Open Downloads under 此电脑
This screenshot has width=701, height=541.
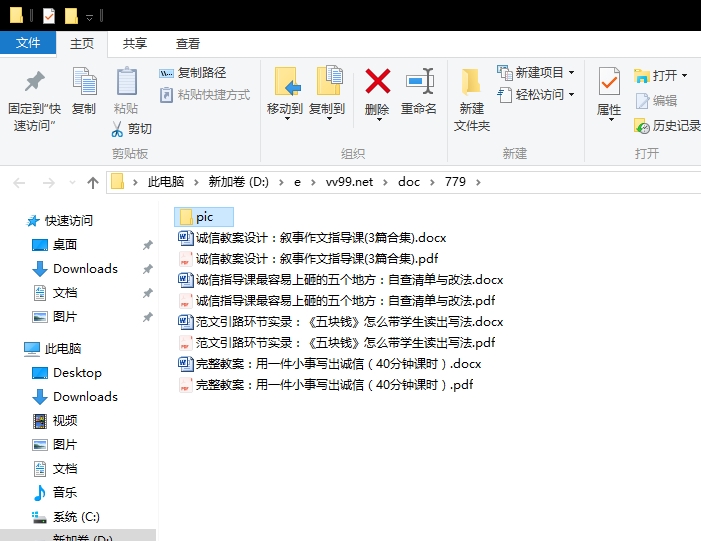pyautogui.click(x=75, y=397)
